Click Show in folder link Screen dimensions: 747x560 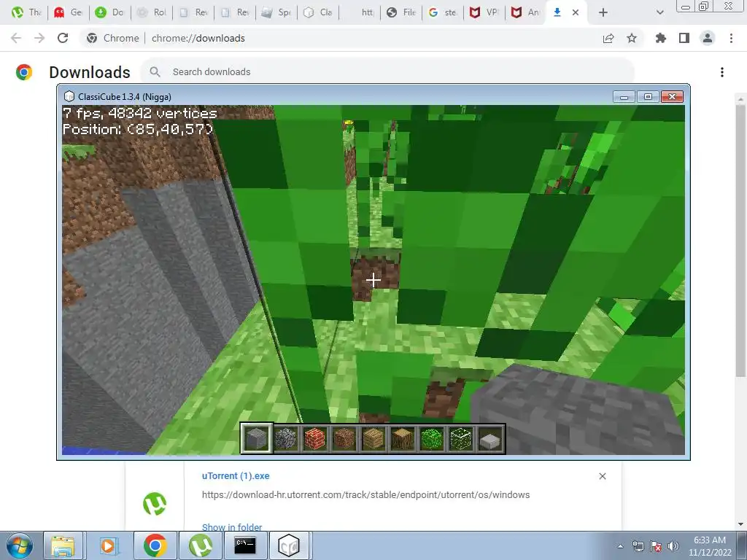pos(232,527)
